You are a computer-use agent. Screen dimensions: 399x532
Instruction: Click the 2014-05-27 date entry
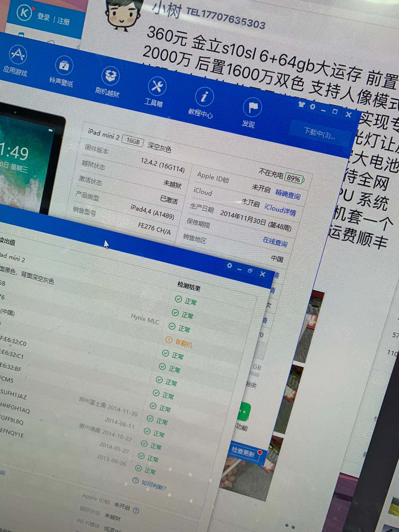coord(114,447)
